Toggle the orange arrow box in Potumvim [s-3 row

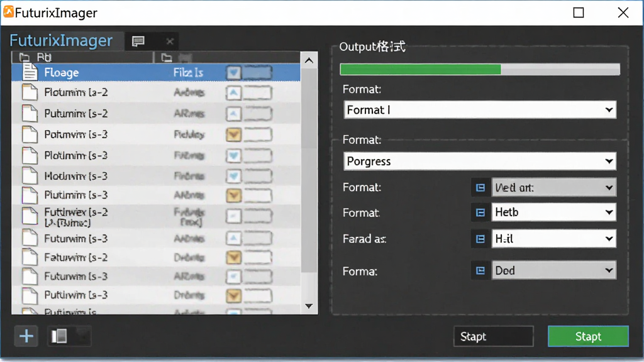(x=234, y=134)
